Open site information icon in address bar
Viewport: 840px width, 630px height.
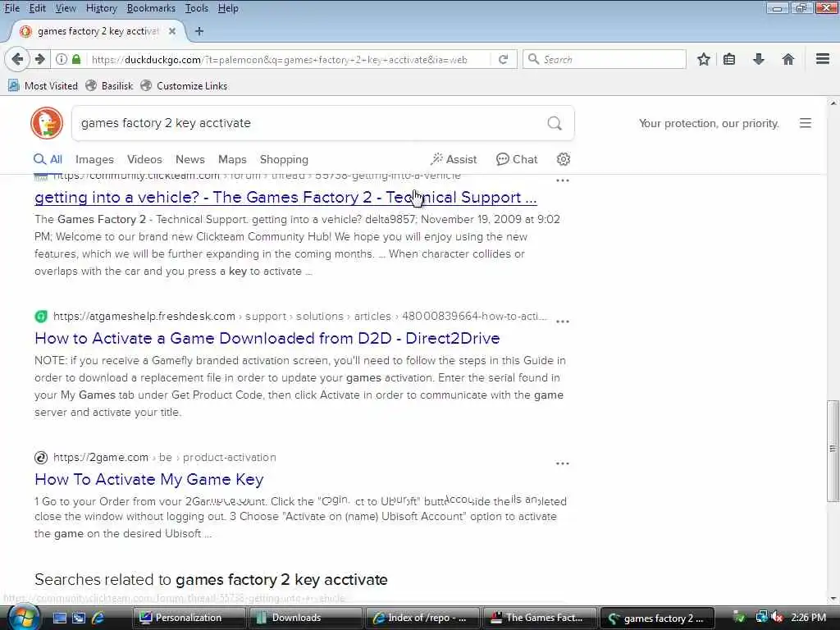click(x=62, y=59)
